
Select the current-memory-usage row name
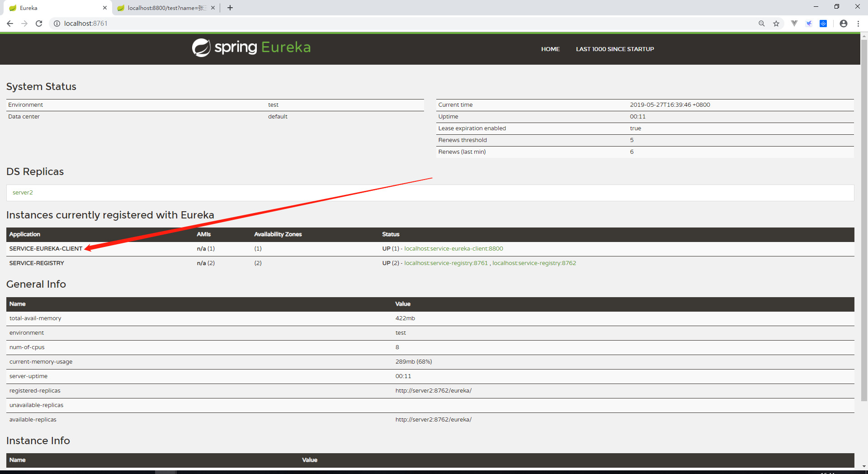pyautogui.click(x=41, y=362)
